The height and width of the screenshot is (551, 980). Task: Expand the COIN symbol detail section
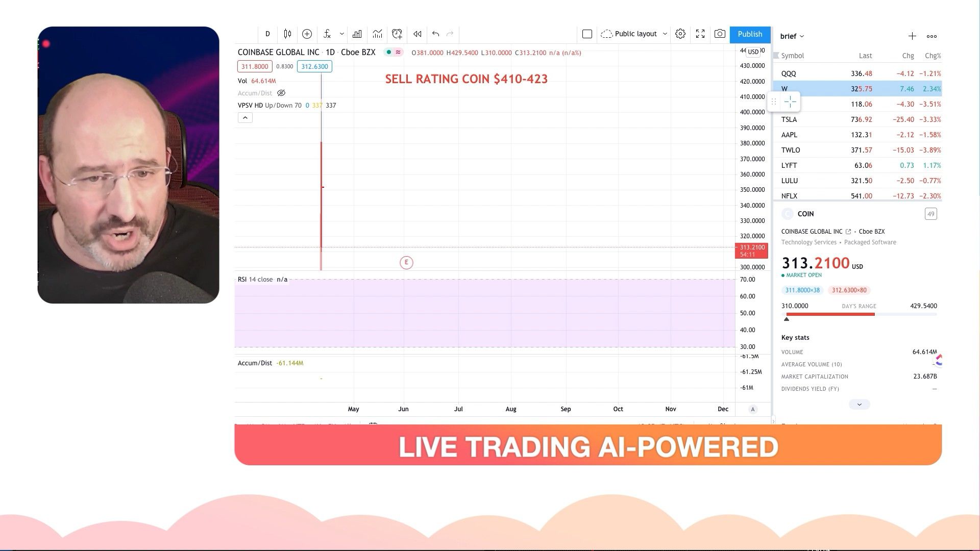[860, 404]
